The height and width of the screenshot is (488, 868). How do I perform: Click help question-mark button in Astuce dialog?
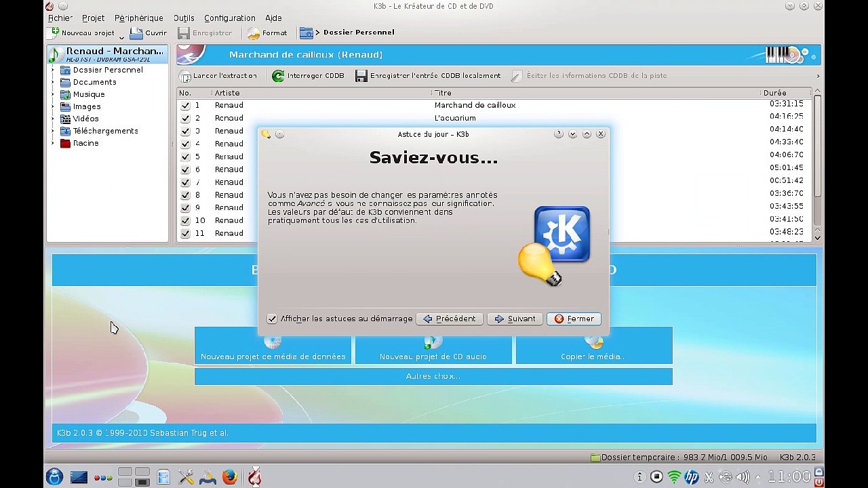559,134
